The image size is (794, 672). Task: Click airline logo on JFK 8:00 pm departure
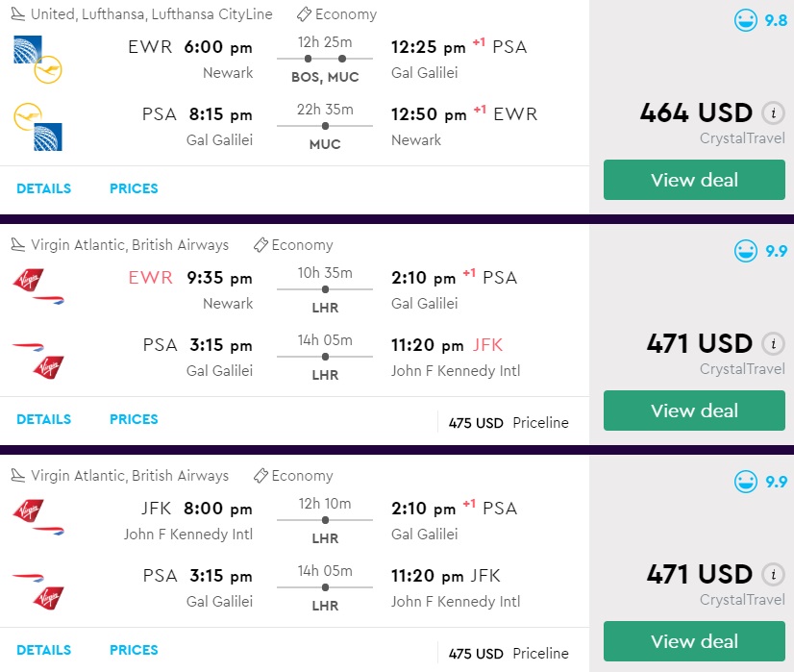(37, 520)
